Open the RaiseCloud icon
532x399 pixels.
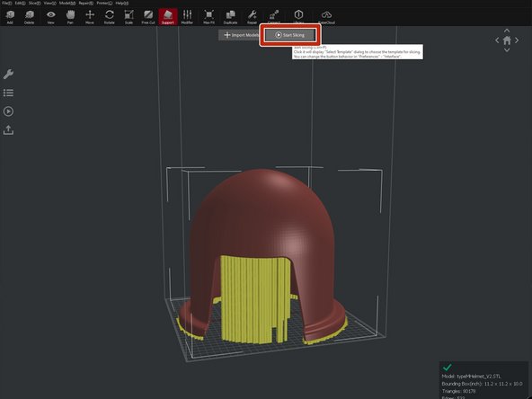[326, 16]
